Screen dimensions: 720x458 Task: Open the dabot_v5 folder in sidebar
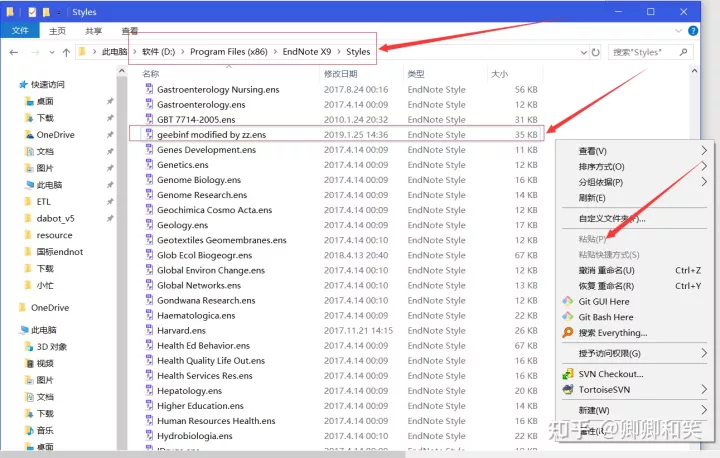(x=55, y=219)
